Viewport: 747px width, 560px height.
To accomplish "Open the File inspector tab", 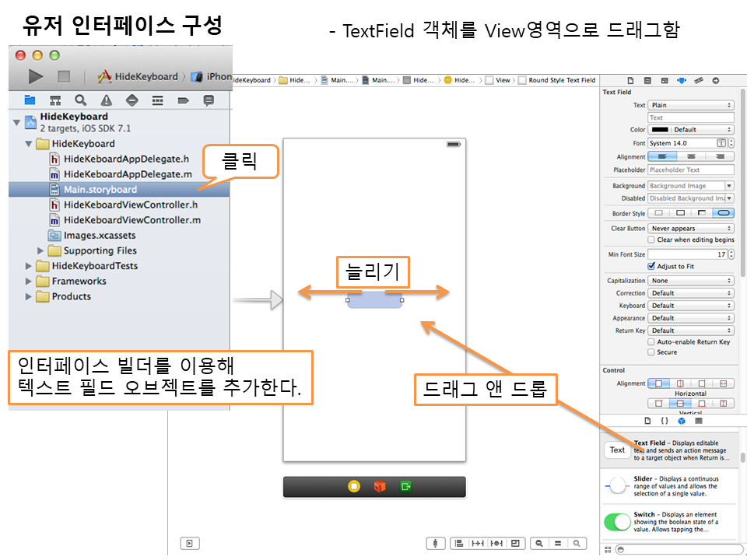I will point(630,80).
